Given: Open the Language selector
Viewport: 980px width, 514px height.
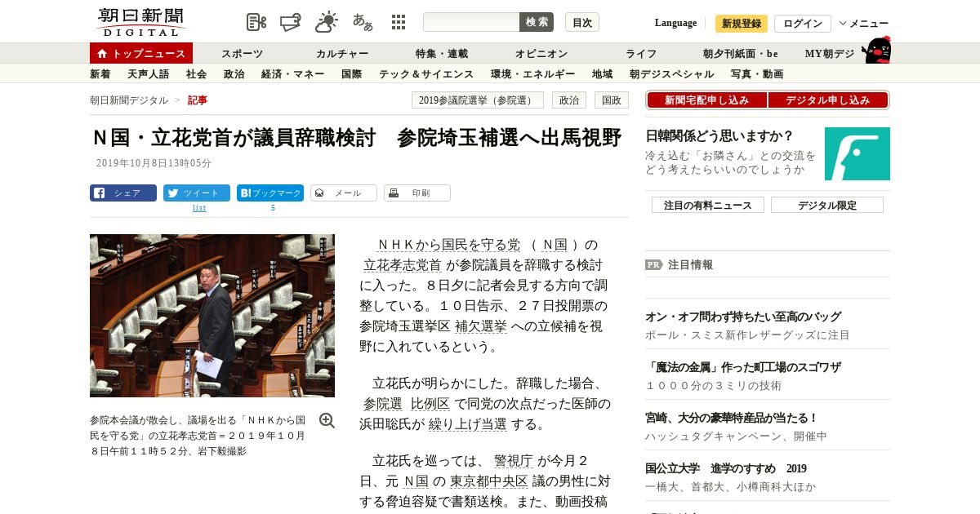Looking at the screenshot, I should click(x=675, y=23).
